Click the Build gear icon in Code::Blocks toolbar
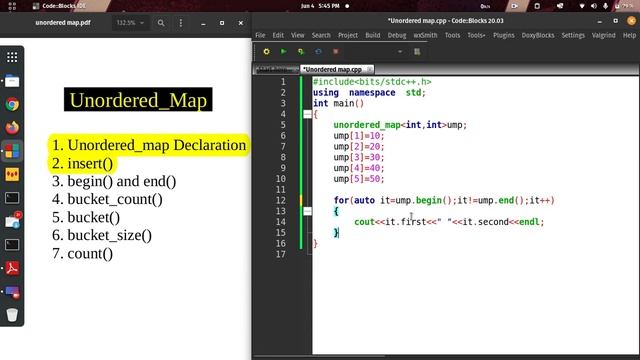 pos(267,51)
